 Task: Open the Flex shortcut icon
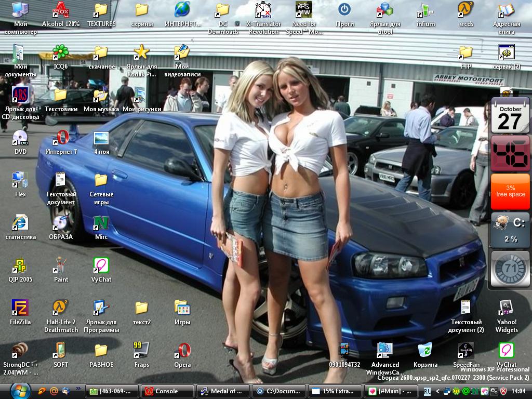tap(20, 180)
